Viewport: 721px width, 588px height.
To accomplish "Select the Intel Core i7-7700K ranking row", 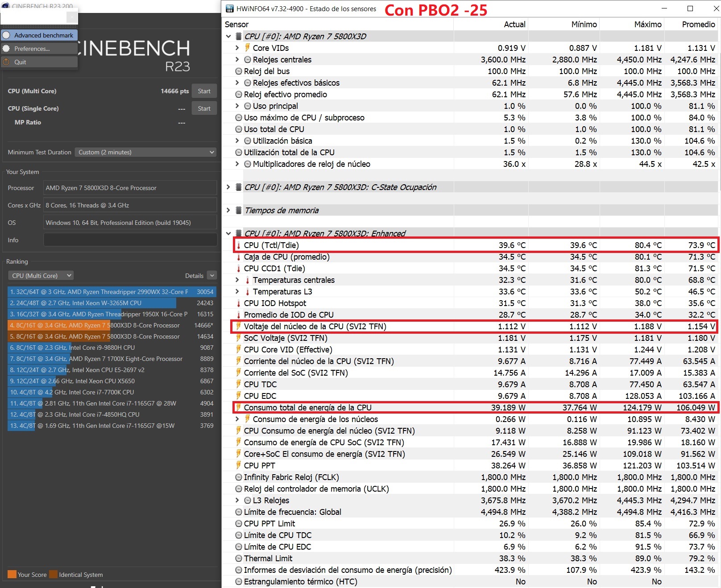I will pos(112,392).
